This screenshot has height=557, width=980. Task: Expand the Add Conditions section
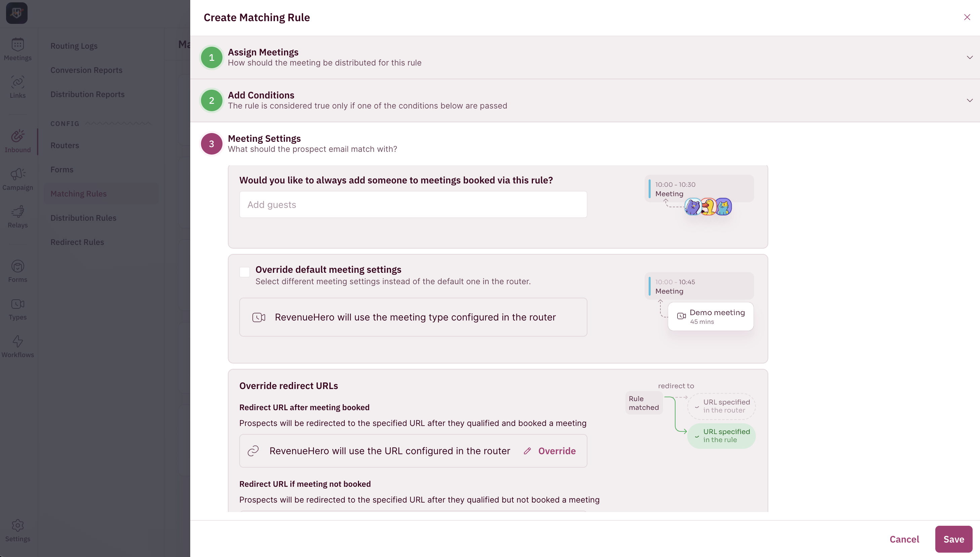(x=969, y=100)
